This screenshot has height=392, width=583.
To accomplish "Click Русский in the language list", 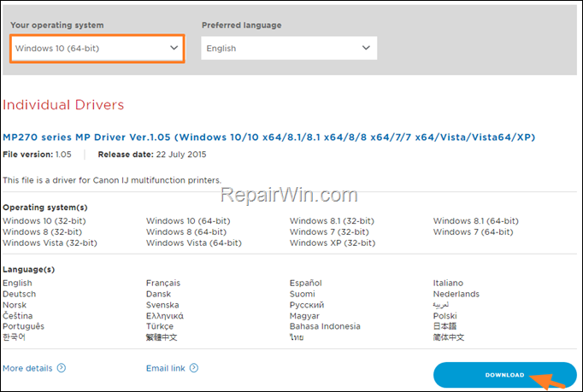I will tap(307, 305).
